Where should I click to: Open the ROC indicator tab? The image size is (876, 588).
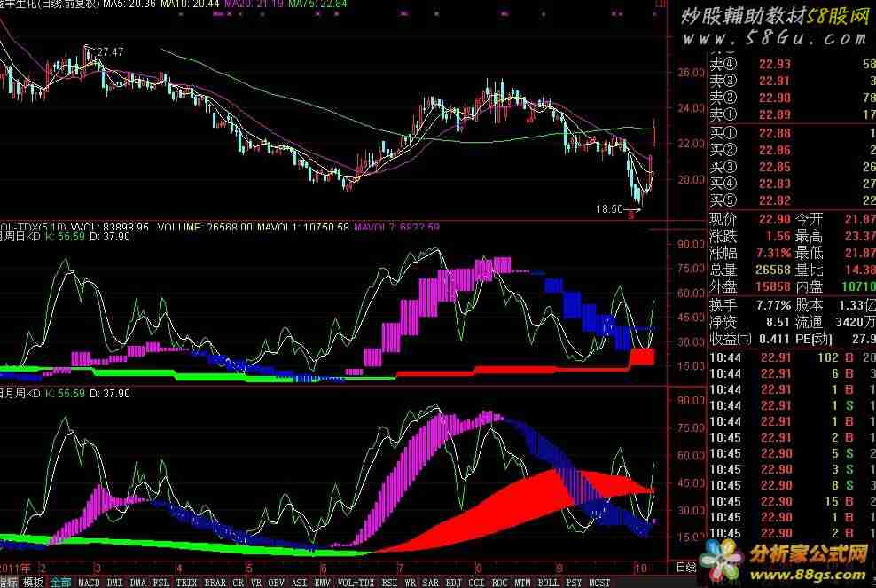coord(499,583)
